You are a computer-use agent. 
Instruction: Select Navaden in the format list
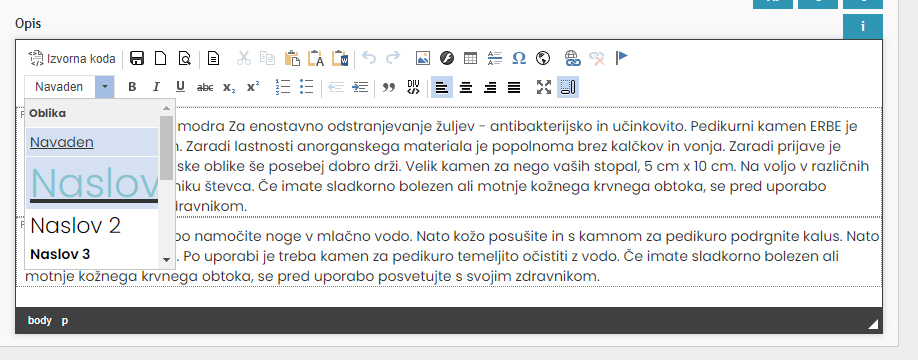92,142
